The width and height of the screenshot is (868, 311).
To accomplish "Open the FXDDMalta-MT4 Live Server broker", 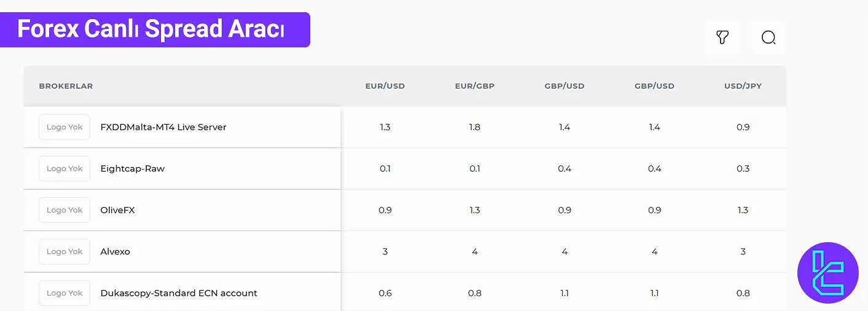I will pos(163,127).
